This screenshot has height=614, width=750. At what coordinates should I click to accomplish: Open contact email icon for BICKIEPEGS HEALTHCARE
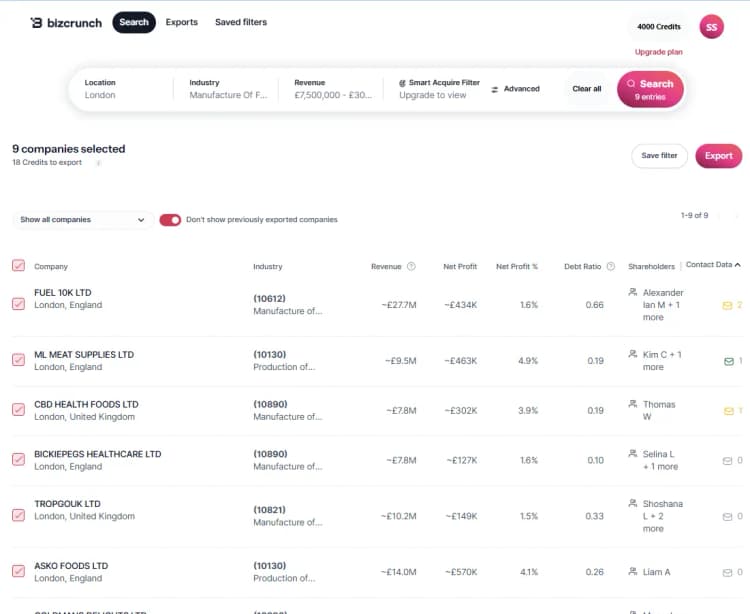coord(727,460)
